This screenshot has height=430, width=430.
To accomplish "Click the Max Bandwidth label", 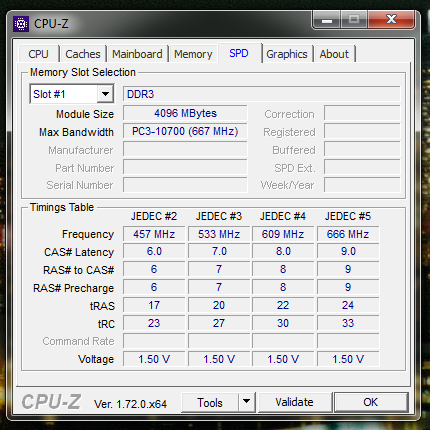I will [76, 132].
